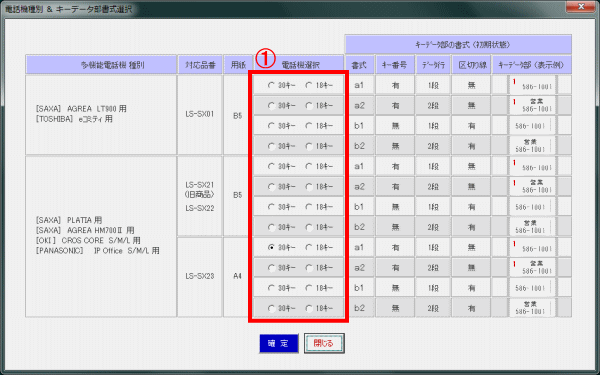
Task: Click key display example for LS-SX23 b2
Action: pyautogui.click(x=532, y=308)
